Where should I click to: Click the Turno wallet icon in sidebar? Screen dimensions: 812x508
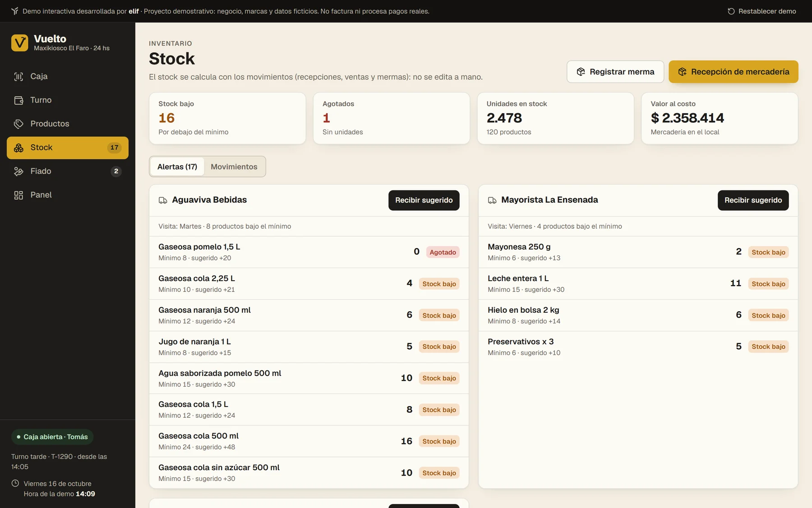(18, 100)
